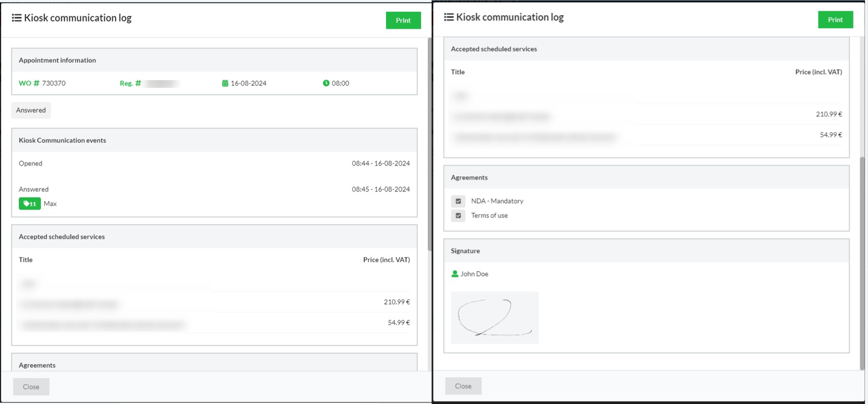Open the John Doe signature image
The width and height of the screenshot is (868, 404).
(x=494, y=318)
